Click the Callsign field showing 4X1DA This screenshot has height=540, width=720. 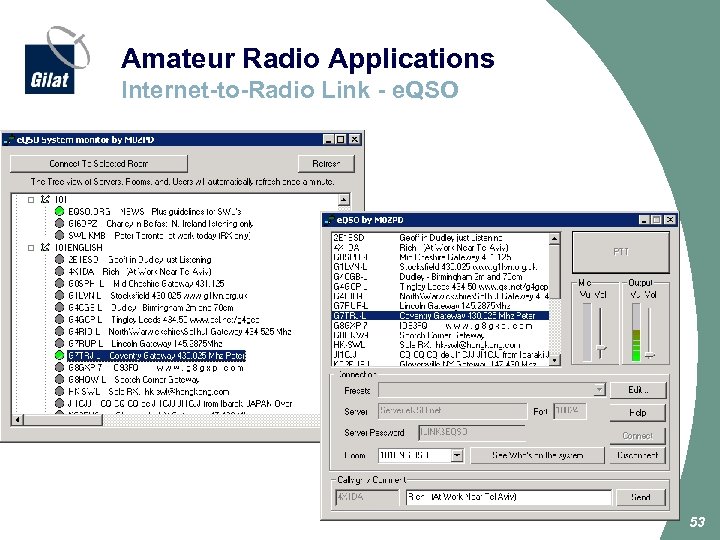[x=367, y=497]
